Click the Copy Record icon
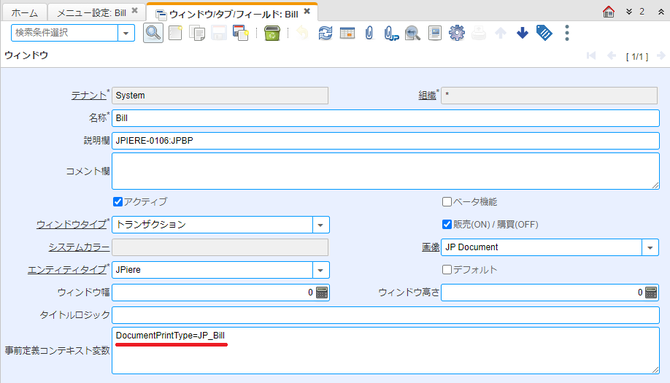 pyautogui.click(x=197, y=33)
